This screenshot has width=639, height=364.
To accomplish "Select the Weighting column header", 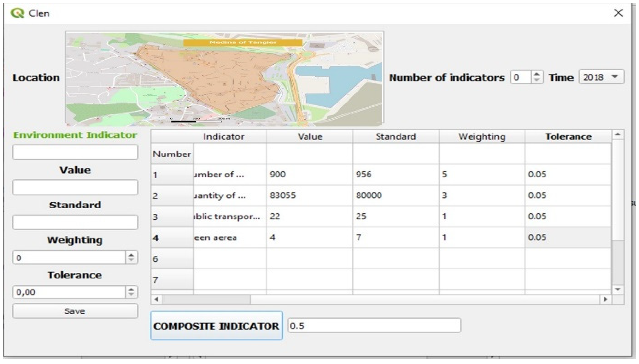I will (x=482, y=137).
